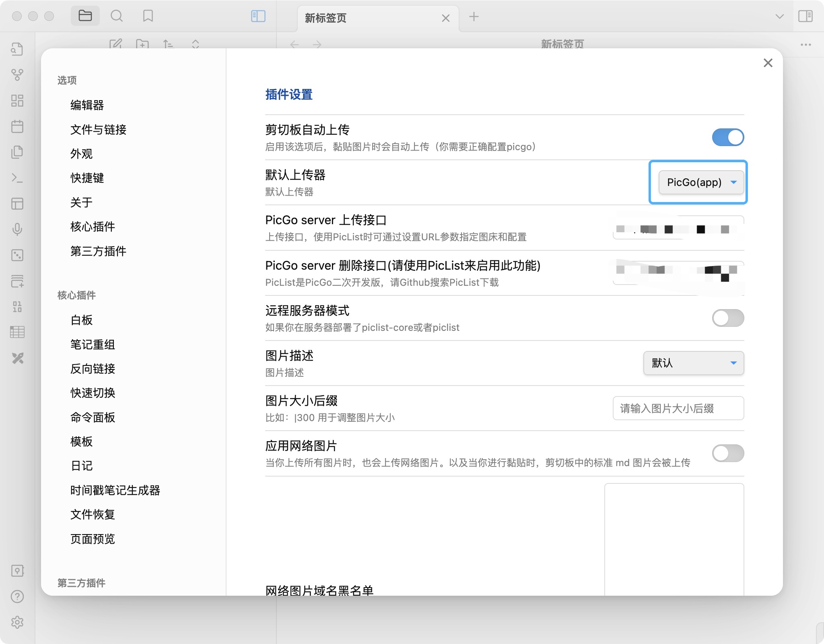Open 编辑器 settings section
Viewport: 824px width, 644px height.
(x=87, y=105)
